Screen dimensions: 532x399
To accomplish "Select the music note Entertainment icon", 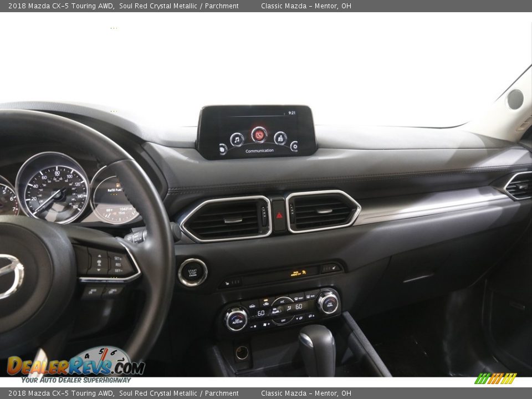I will point(237,139).
